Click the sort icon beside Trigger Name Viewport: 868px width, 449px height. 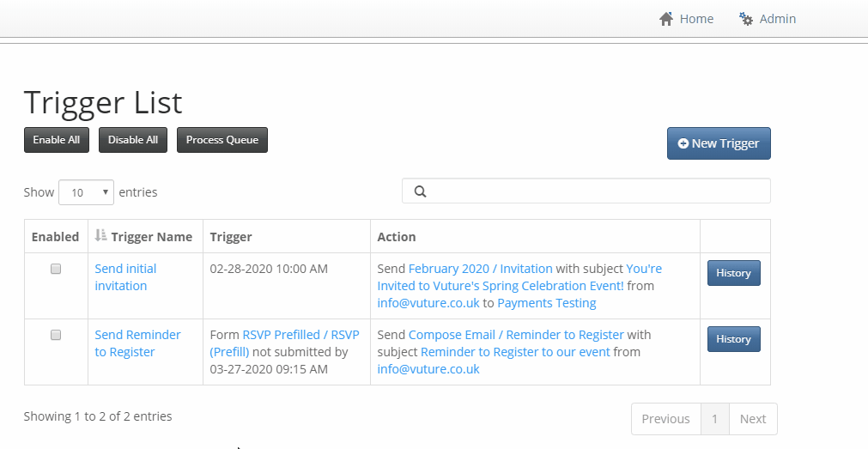pos(100,235)
